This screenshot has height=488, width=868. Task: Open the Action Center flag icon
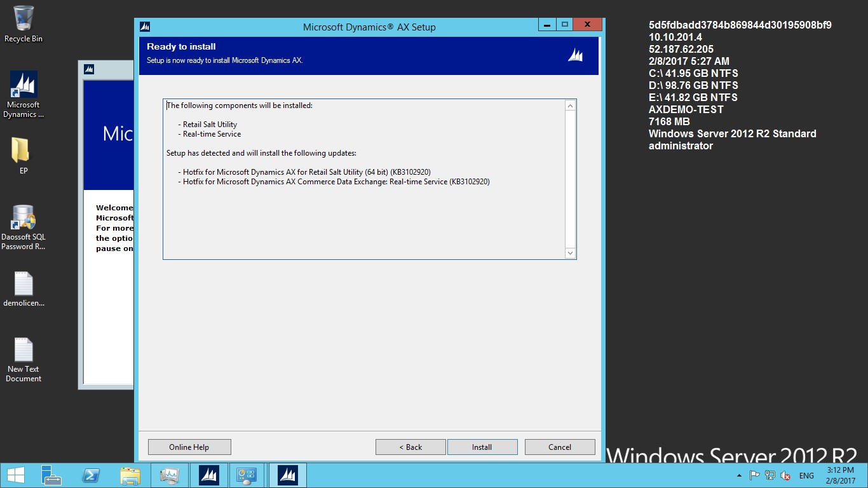(755, 475)
